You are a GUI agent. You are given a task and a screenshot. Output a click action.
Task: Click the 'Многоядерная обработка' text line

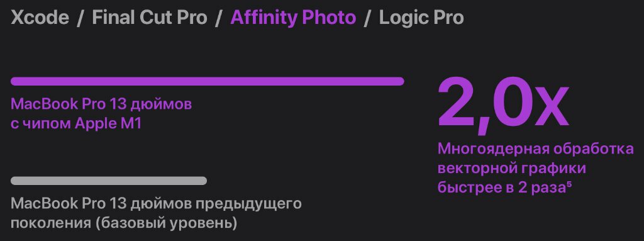coord(536,150)
